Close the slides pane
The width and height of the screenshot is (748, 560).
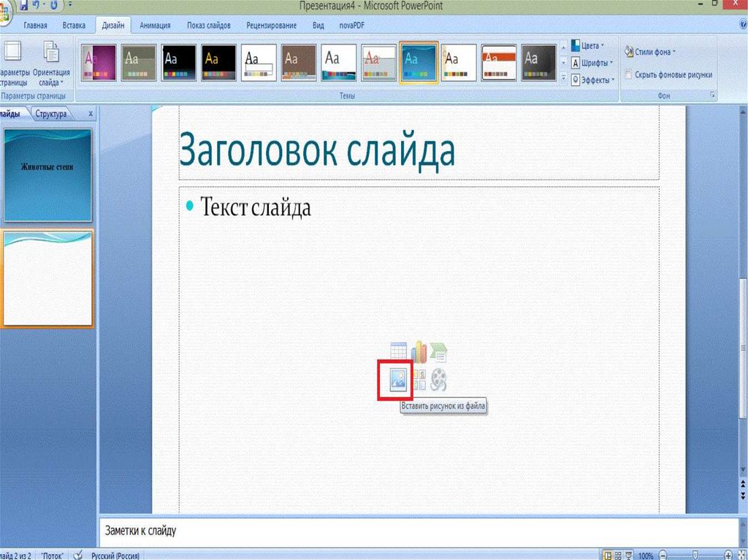click(91, 114)
